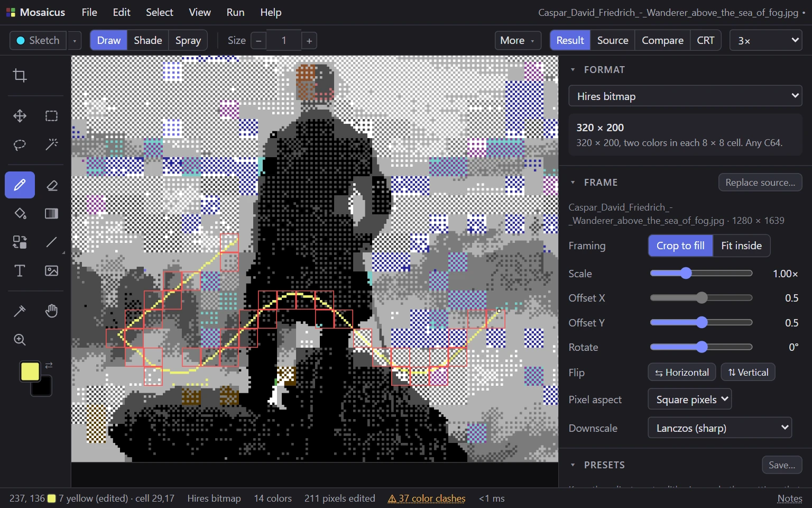The image size is (812, 508).
Task: Select the Paint Bucket fill tool
Action: (x=20, y=214)
